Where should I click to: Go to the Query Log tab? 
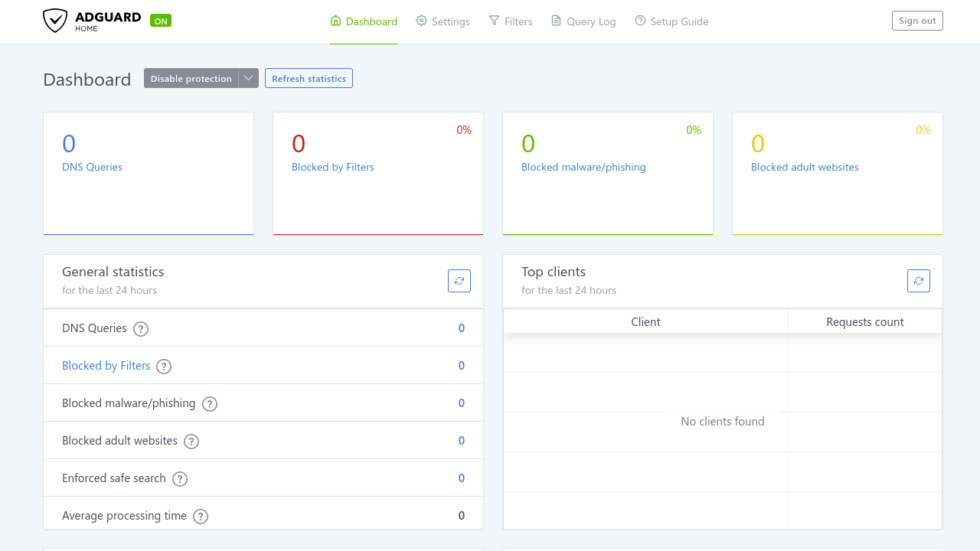click(x=583, y=21)
